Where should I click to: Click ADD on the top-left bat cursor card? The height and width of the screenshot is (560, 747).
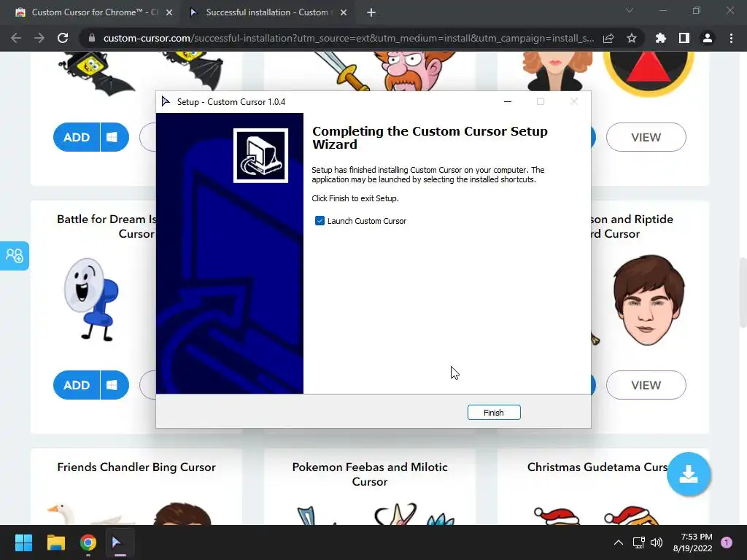[77, 137]
